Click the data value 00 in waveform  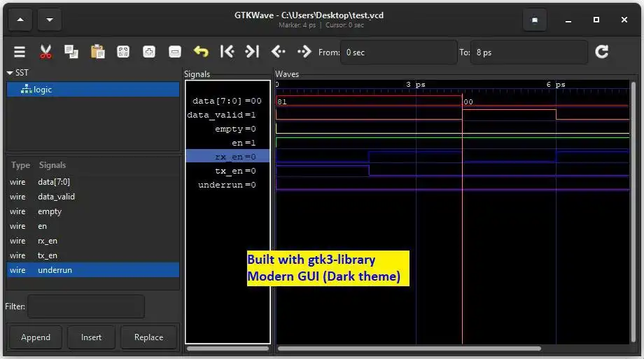tap(468, 102)
